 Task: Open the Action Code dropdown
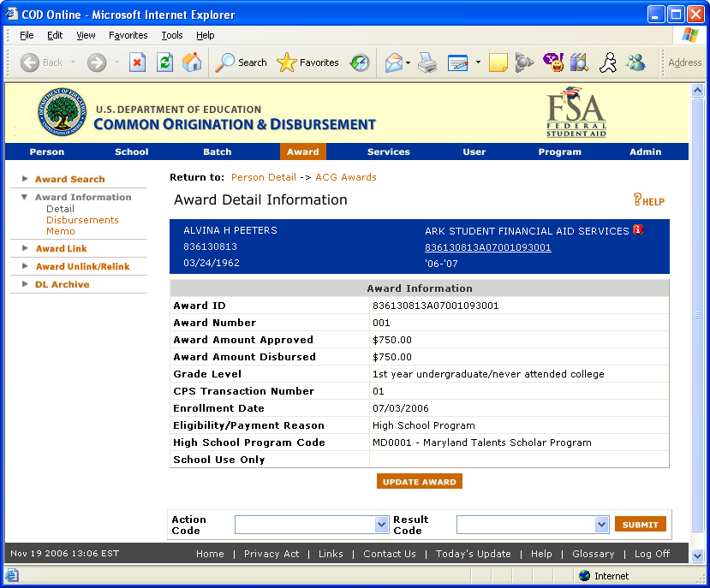(x=382, y=525)
